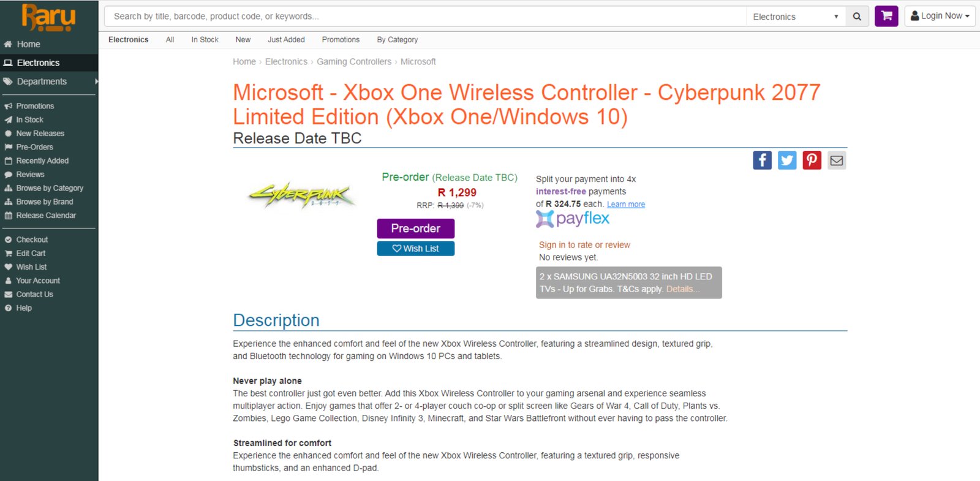Click the payflex logo
This screenshot has height=481, width=980.
click(572, 219)
